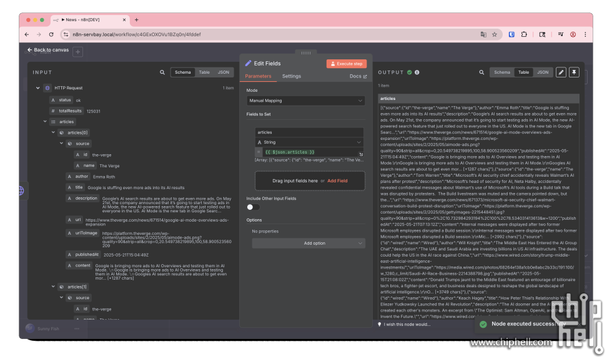
Task: Select the totalResults field
Action: 66,111
